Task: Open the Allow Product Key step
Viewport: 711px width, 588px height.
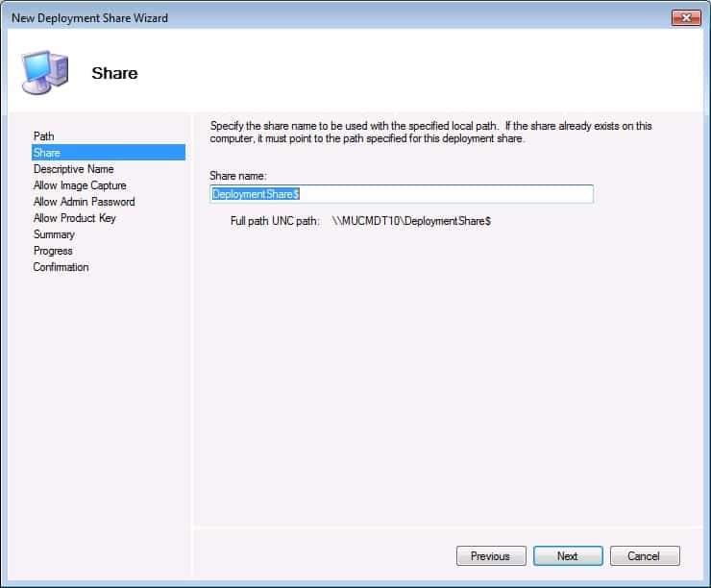Action: point(74,218)
